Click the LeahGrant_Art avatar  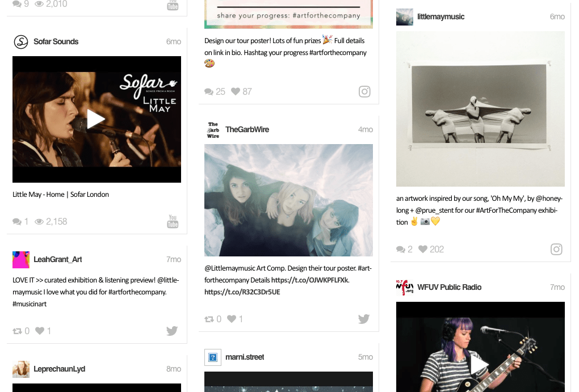tap(20, 259)
